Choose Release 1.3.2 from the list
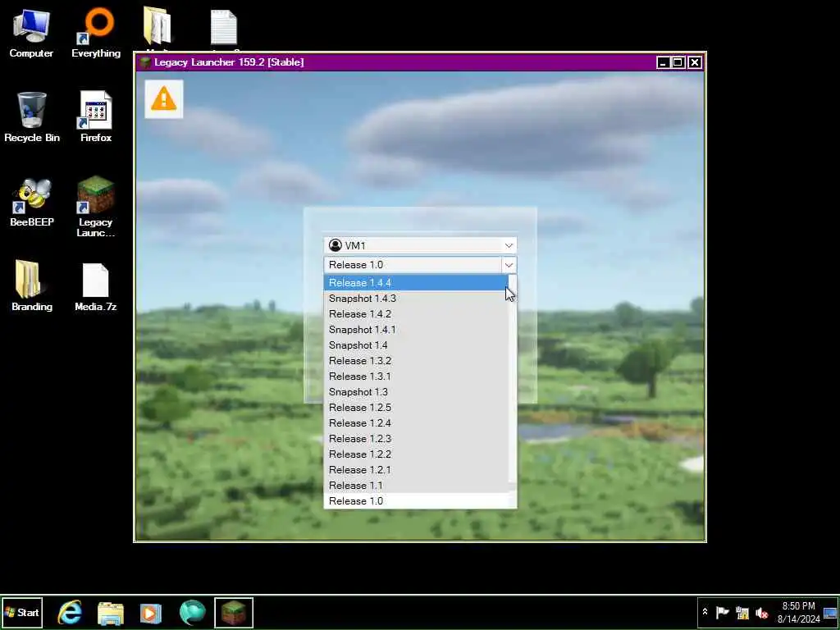 tap(416, 361)
